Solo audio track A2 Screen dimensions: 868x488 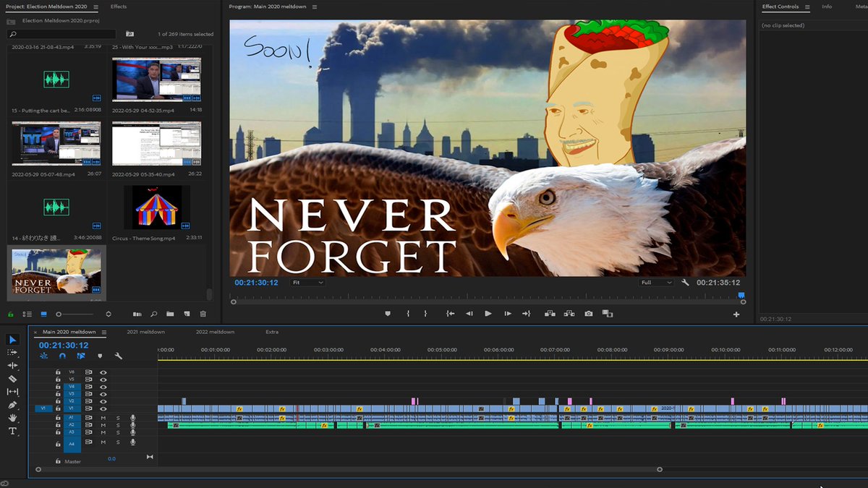(118, 425)
